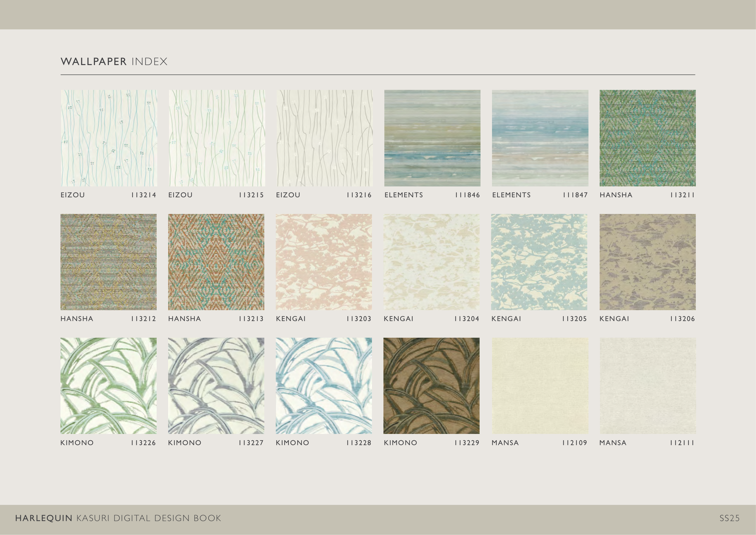
Task: Click the grey Kimono 113227 swatch
Action: [216, 386]
